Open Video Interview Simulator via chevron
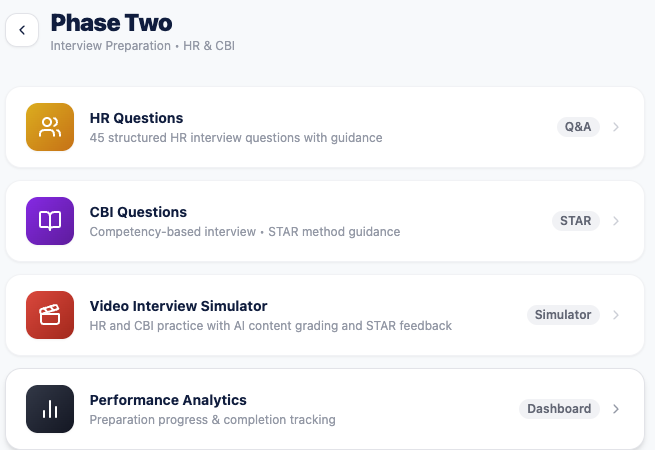655x450 pixels. point(616,315)
